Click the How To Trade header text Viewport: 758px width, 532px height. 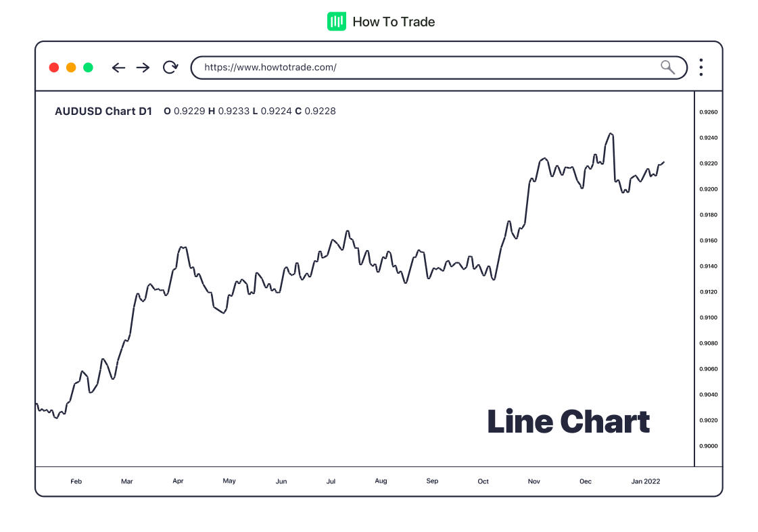(394, 22)
